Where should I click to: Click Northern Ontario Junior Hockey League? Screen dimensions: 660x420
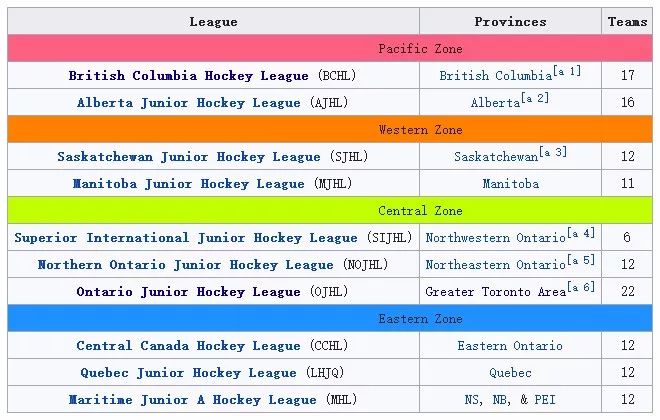click(x=185, y=265)
